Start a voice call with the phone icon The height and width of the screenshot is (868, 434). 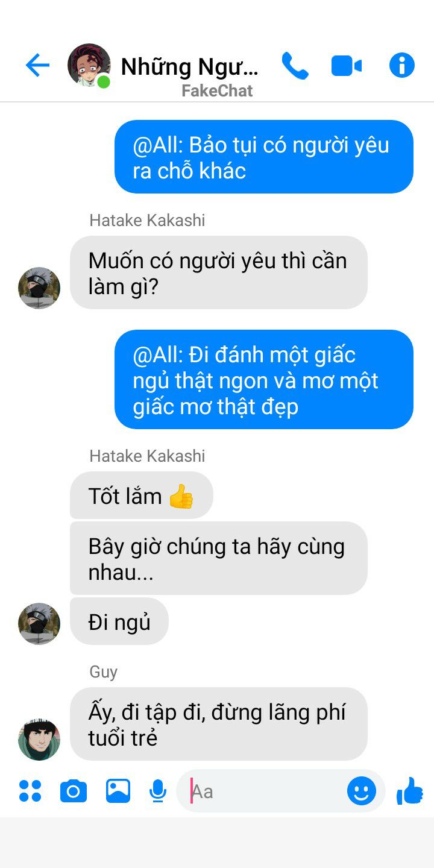[x=295, y=66]
